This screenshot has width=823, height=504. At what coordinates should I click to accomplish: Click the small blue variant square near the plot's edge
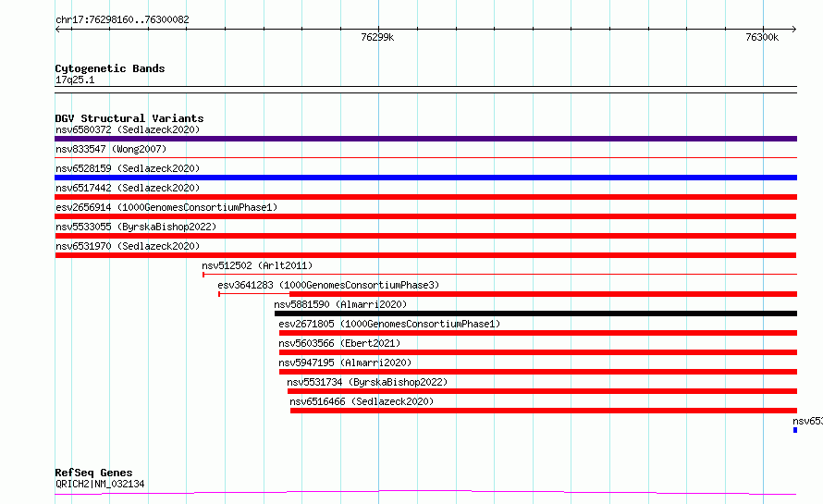[x=795, y=430]
